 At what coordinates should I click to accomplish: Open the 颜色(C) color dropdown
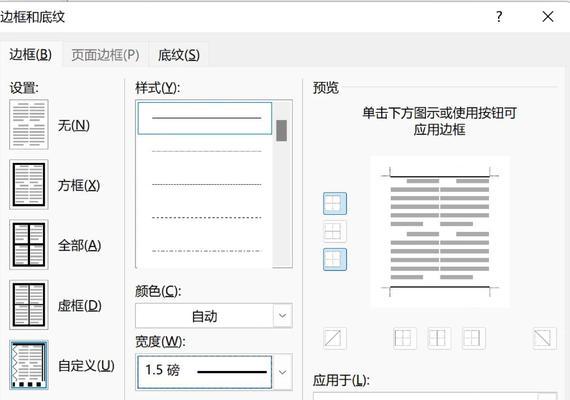(214, 316)
